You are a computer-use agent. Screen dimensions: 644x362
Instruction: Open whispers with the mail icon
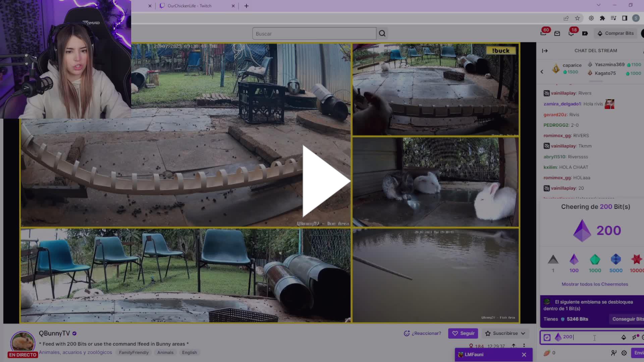tap(557, 33)
